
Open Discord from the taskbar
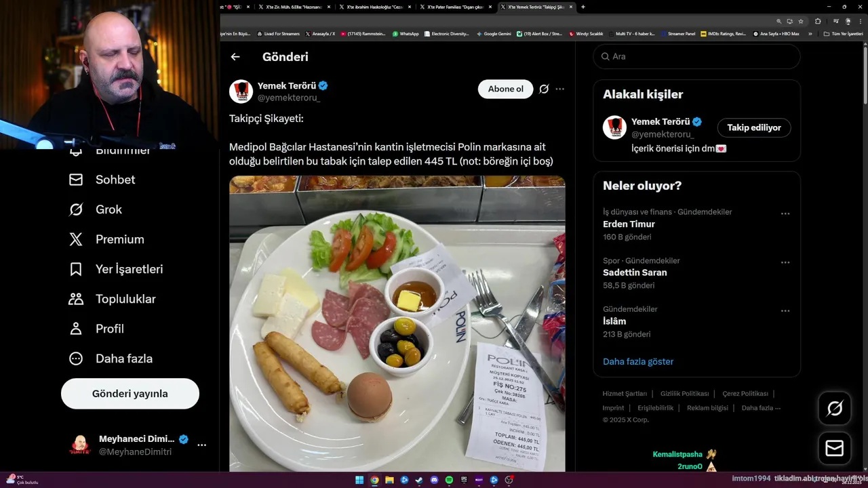(x=434, y=480)
